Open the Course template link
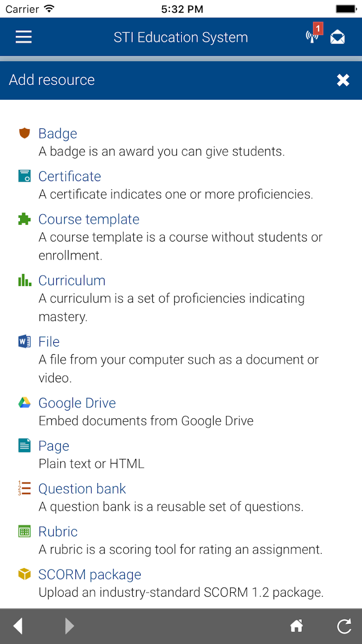Screen dimensions: 362x644 [x=89, y=219]
